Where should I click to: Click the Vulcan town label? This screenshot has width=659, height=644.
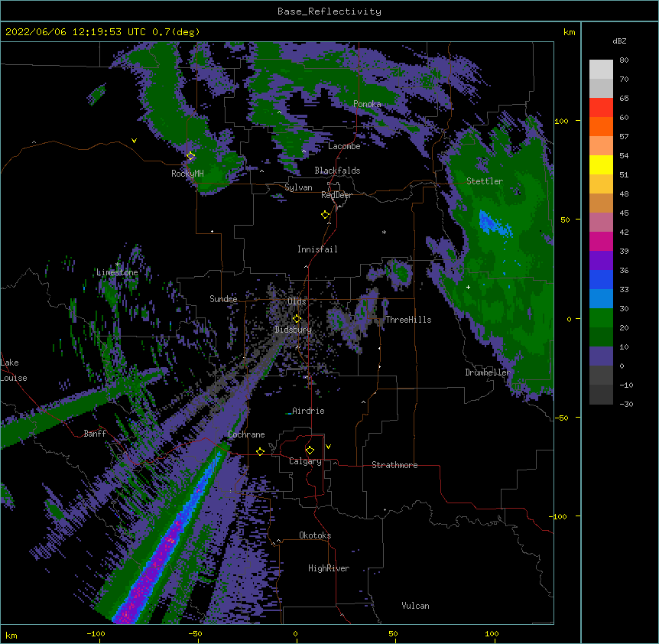click(415, 606)
